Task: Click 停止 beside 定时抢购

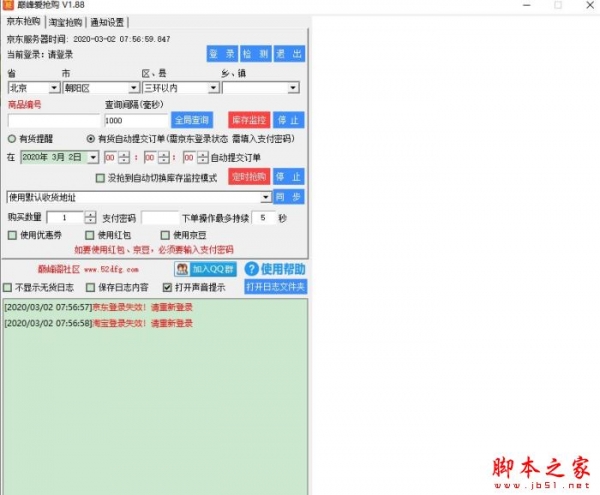Action: (289, 176)
